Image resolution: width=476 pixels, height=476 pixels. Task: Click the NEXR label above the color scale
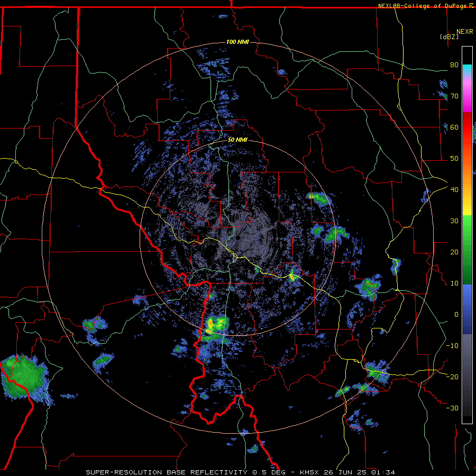464,32
